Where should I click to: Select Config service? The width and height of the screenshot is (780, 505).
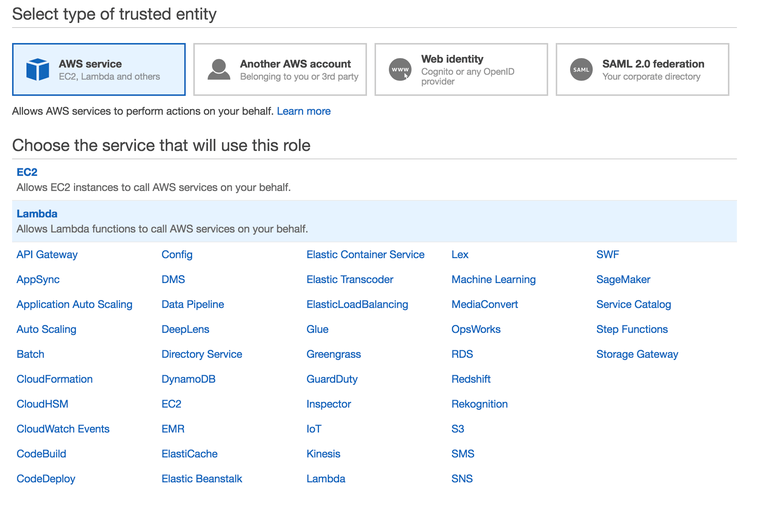tap(177, 254)
